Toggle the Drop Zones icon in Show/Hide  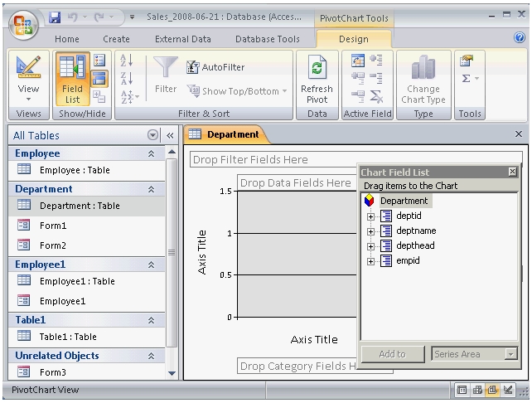(x=99, y=79)
